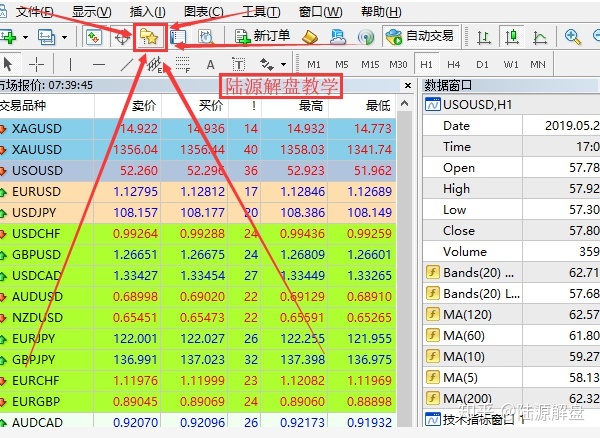Open the 插入(I) menu
Image resolution: width=600 pixels, height=438 pixels.
click(147, 12)
